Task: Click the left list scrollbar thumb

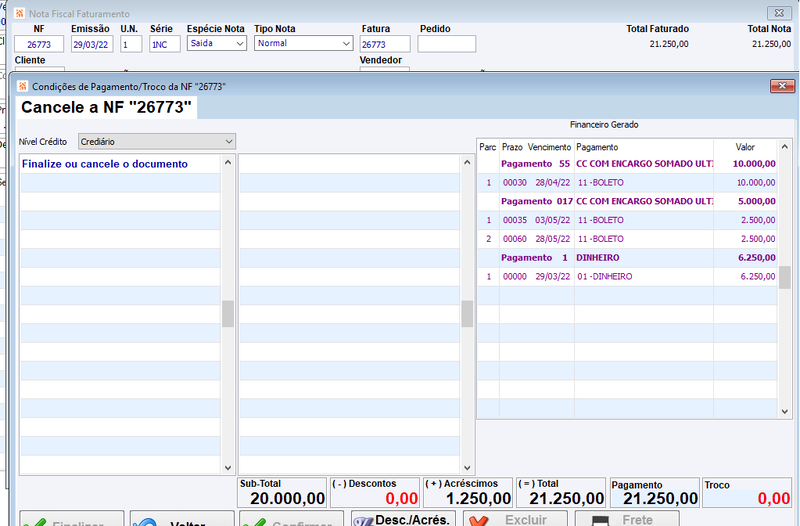Action: [x=228, y=313]
